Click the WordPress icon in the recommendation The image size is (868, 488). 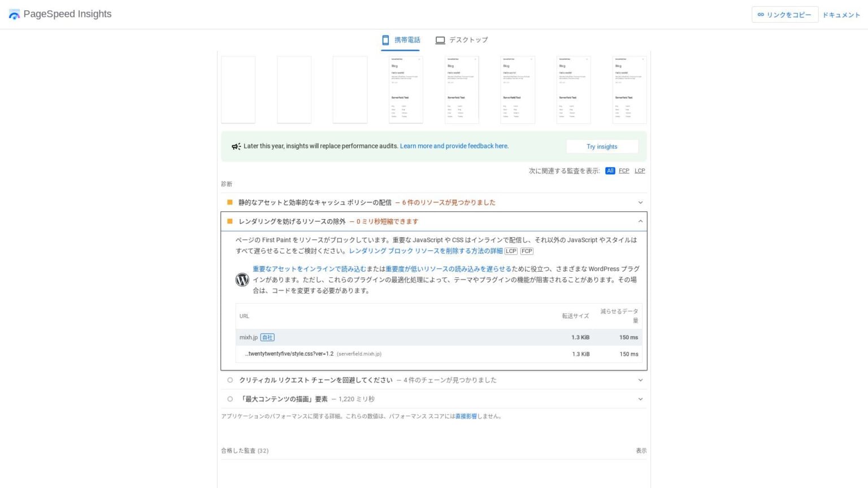(x=242, y=280)
